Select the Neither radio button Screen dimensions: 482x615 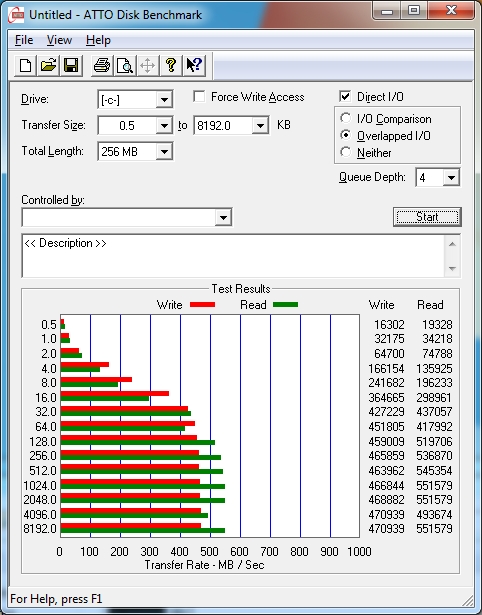pyautogui.click(x=346, y=152)
